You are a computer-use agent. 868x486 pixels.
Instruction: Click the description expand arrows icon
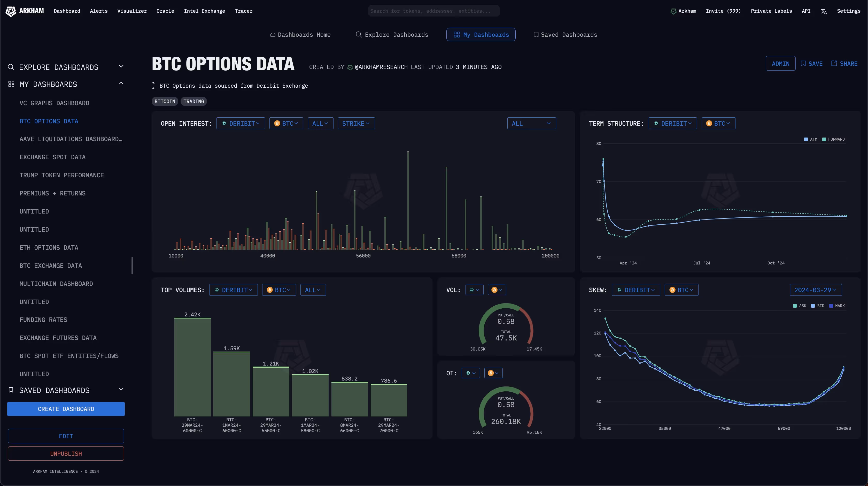[x=153, y=86]
